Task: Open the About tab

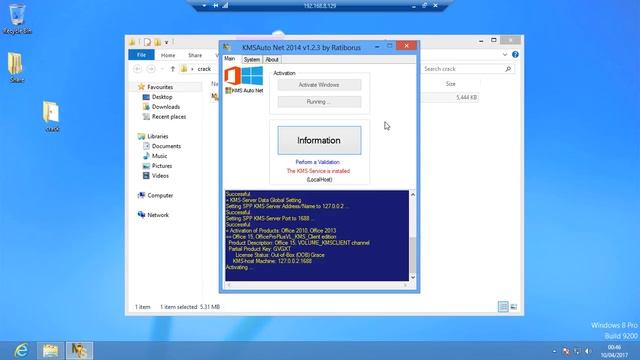Action: pos(272,60)
